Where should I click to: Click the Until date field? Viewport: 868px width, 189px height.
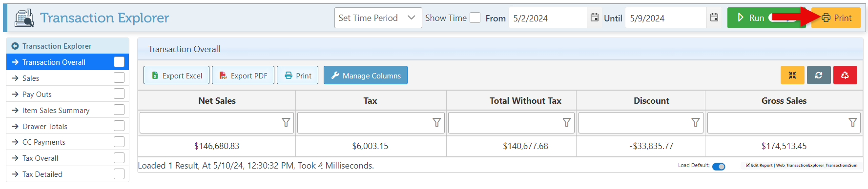click(665, 18)
